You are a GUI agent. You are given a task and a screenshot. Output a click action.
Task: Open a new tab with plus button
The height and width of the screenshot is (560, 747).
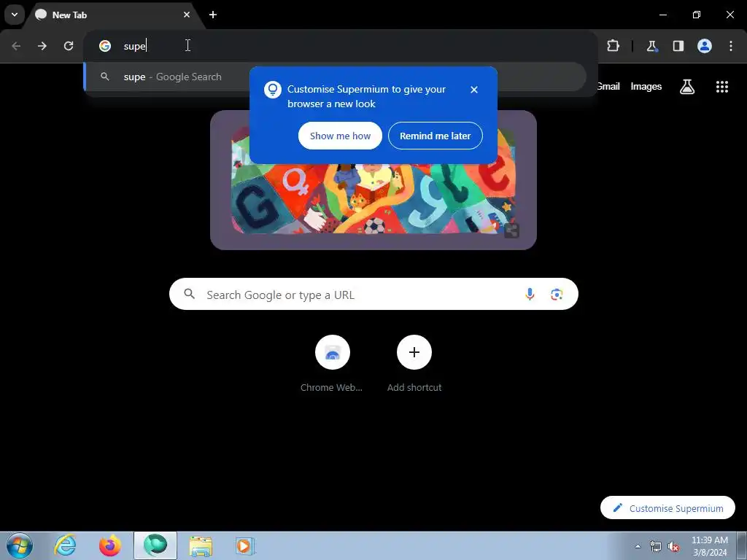[213, 15]
